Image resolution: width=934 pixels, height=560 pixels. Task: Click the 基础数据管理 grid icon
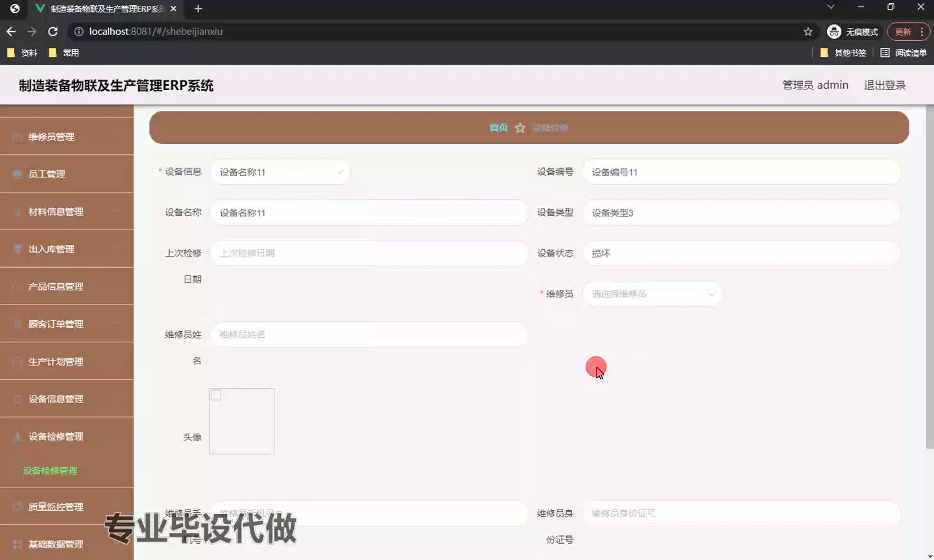[18, 544]
